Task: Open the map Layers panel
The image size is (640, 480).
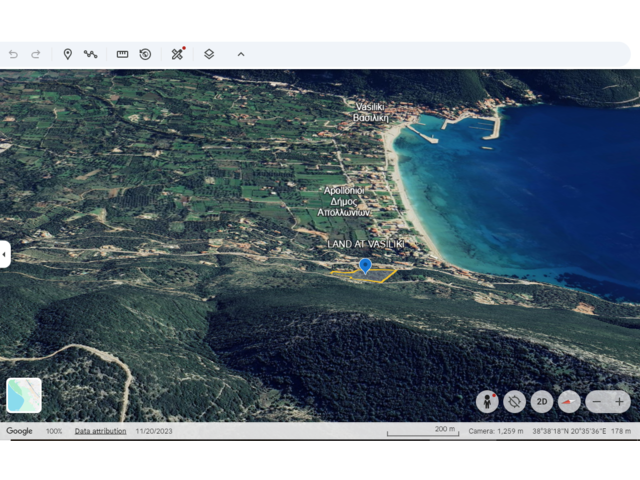Action: (x=209, y=54)
